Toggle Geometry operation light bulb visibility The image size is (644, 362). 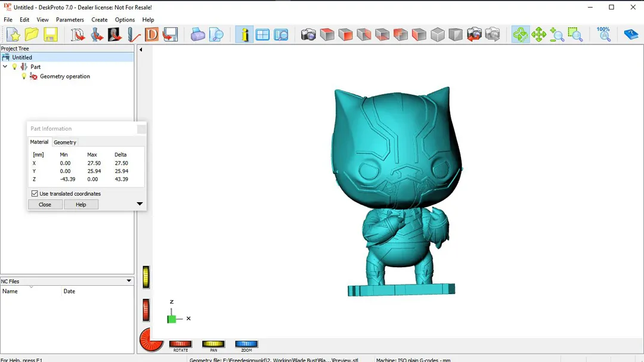24,76
